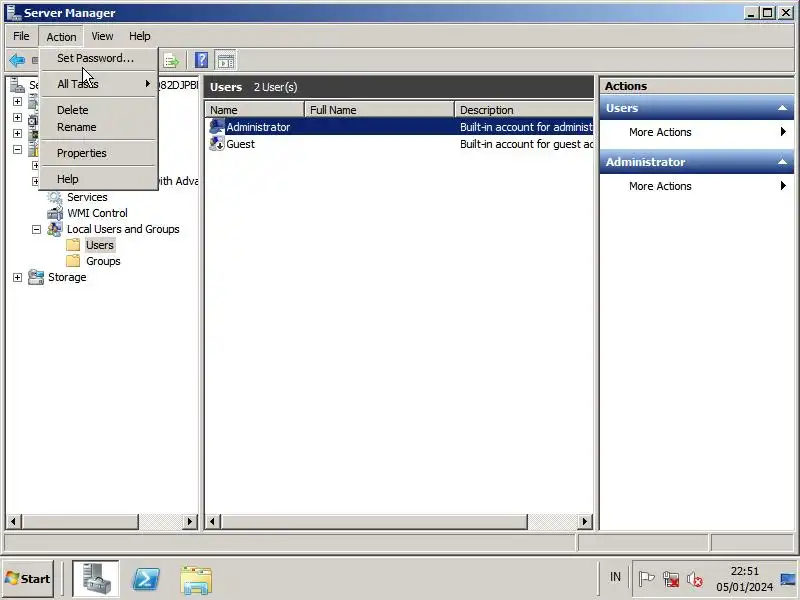Choose Properties from Action menu
The height and width of the screenshot is (600, 800).
pos(99,153)
